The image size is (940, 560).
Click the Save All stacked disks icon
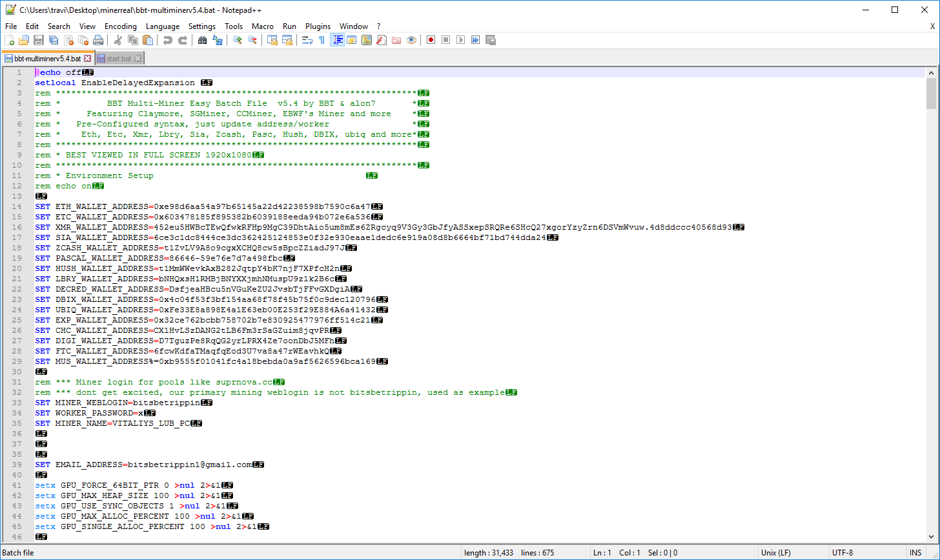pyautogui.click(x=54, y=40)
